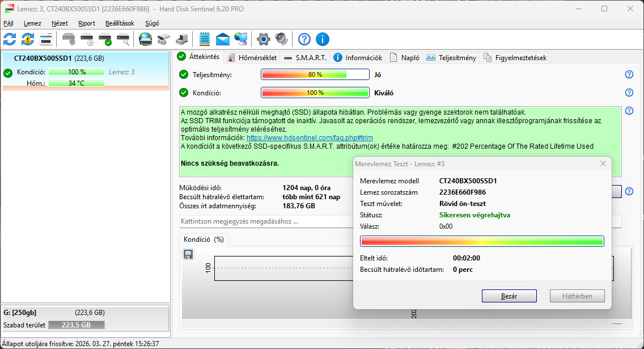Click the Kondíció 100 % progress bar

click(315, 92)
